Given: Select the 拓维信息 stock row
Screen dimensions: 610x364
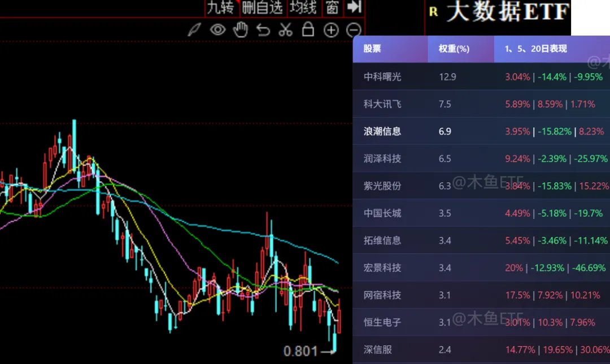Looking at the screenshot, I should 481,240.
